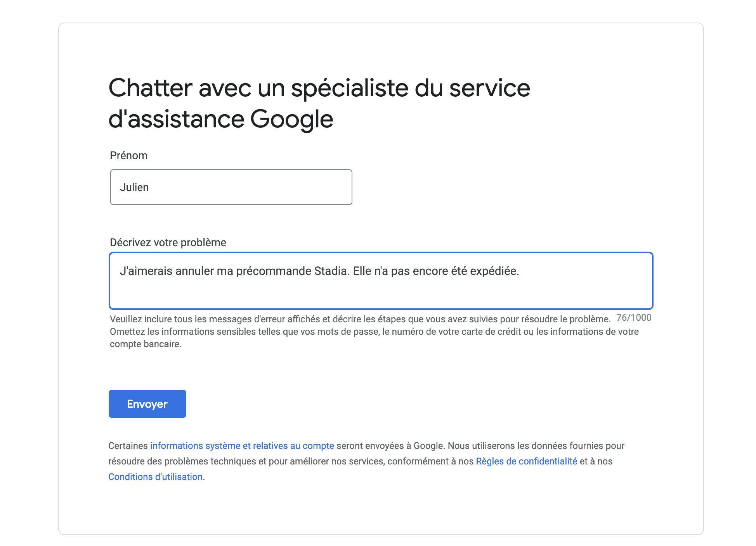The width and height of the screenshot is (756, 546).
Task: Click the word précommande in the problem description
Action: (274, 271)
